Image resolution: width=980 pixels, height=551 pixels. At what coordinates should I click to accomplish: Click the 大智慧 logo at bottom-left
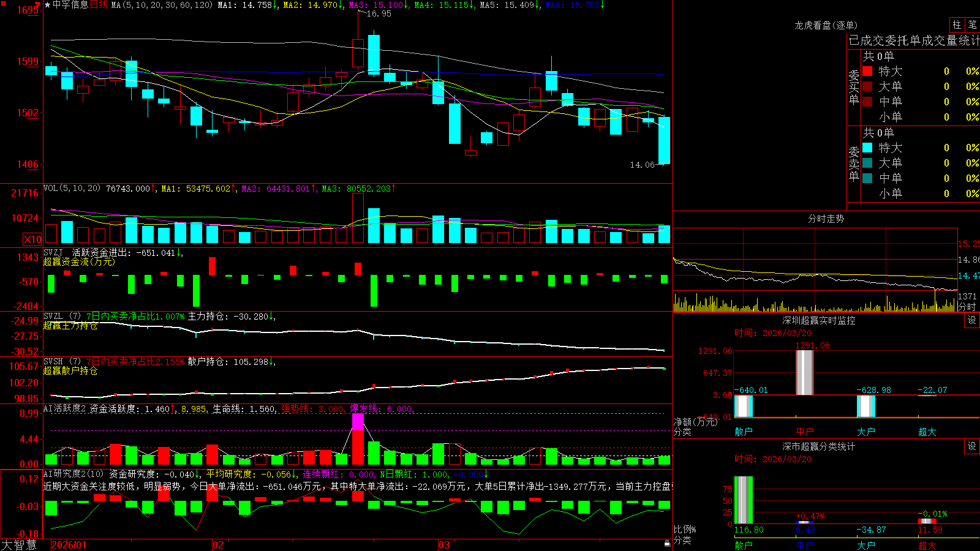tap(19, 545)
